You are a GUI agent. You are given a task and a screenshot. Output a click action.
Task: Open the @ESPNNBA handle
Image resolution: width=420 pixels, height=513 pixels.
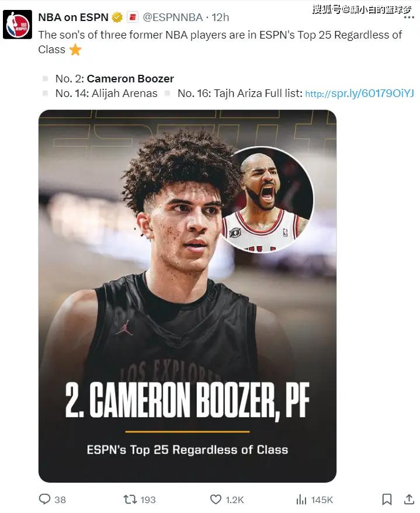tap(172, 18)
